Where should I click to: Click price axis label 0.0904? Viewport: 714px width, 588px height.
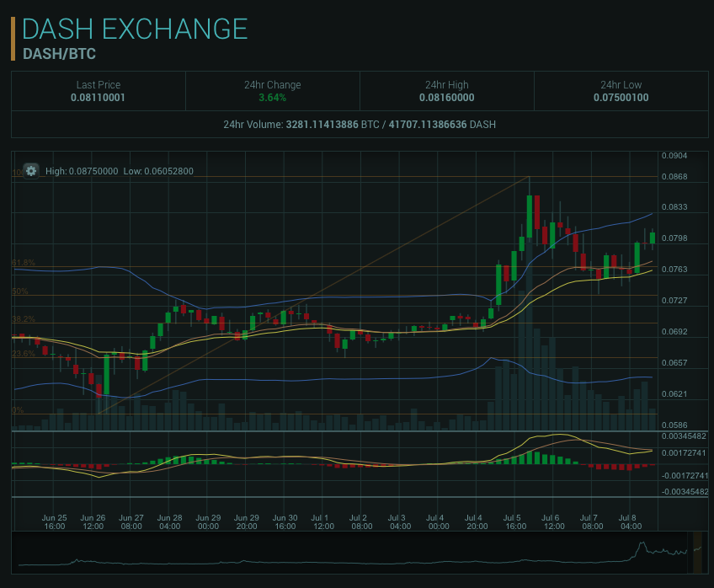(x=674, y=156)
